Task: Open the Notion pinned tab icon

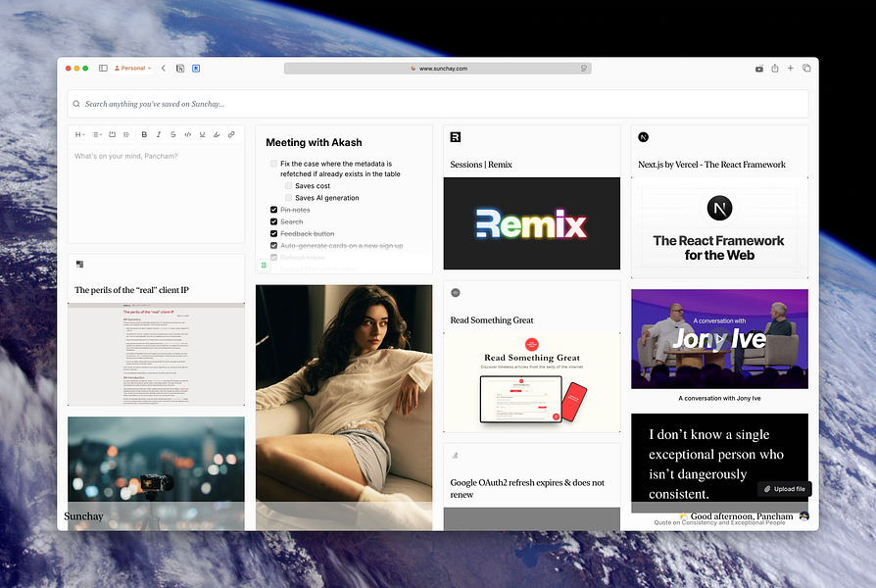Action: [x=180, y=69]
